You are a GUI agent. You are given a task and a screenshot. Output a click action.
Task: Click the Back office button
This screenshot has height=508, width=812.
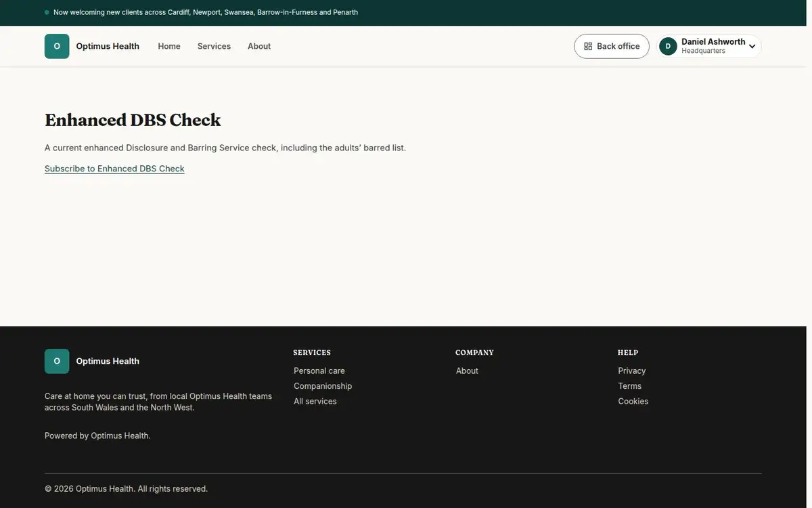coord(612,46)
